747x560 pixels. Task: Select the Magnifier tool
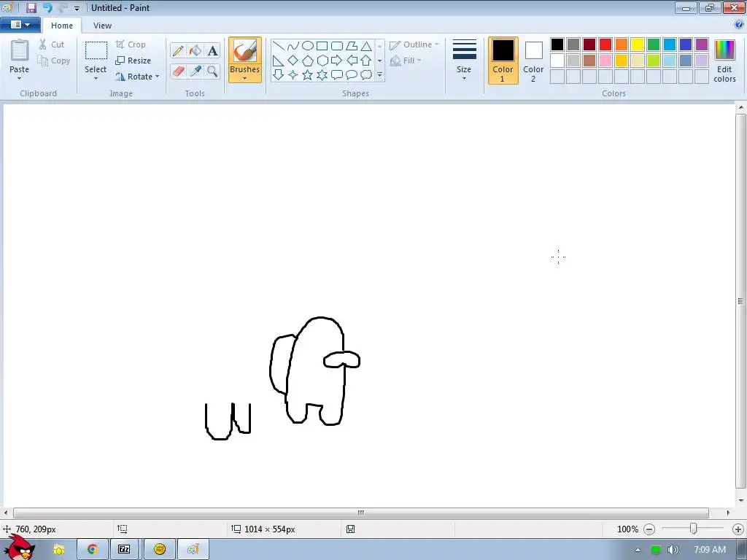coord(212,71)
